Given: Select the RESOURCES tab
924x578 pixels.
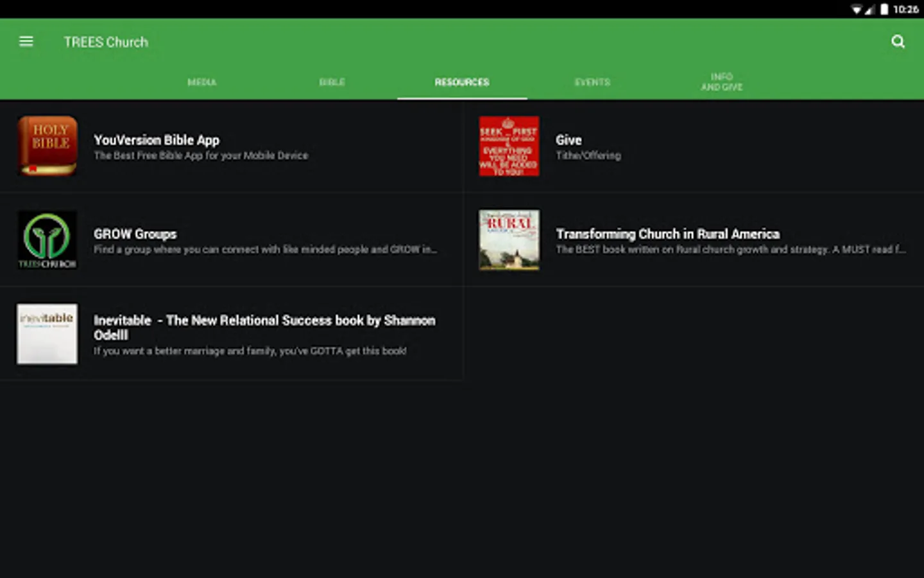Looking at the screenshot, I should click(462, 82).
